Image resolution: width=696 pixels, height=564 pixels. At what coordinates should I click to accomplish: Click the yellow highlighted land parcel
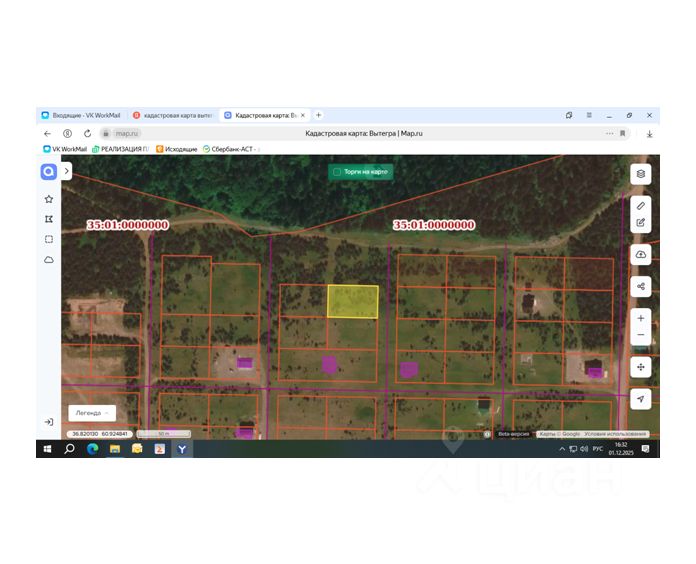click(353, 302)
